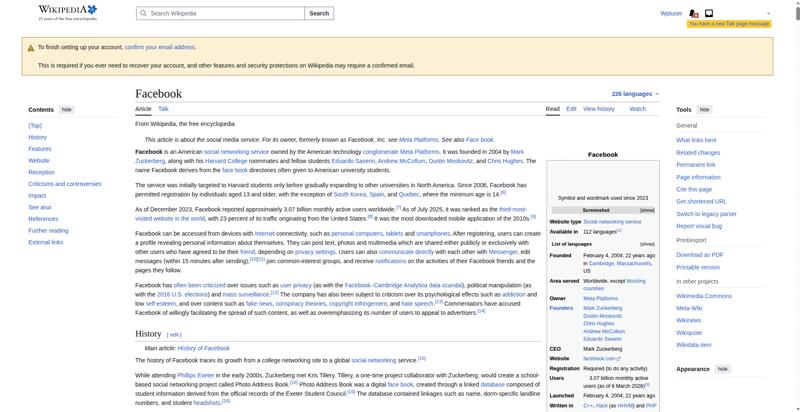Open Related changes tool

click(x=698, y=152)
